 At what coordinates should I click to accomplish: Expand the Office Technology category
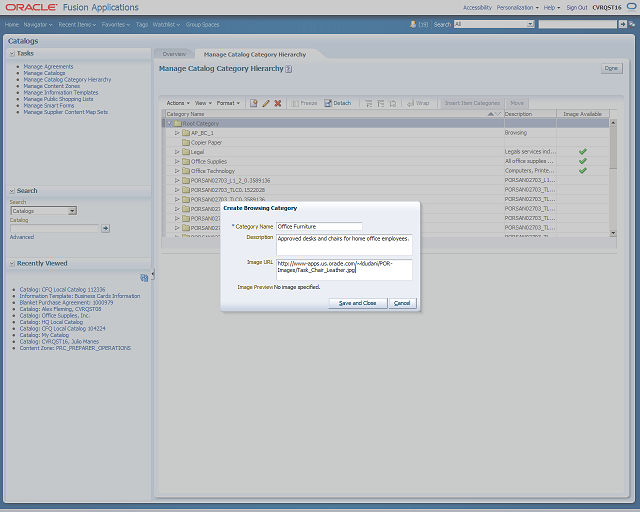(177, 171)
